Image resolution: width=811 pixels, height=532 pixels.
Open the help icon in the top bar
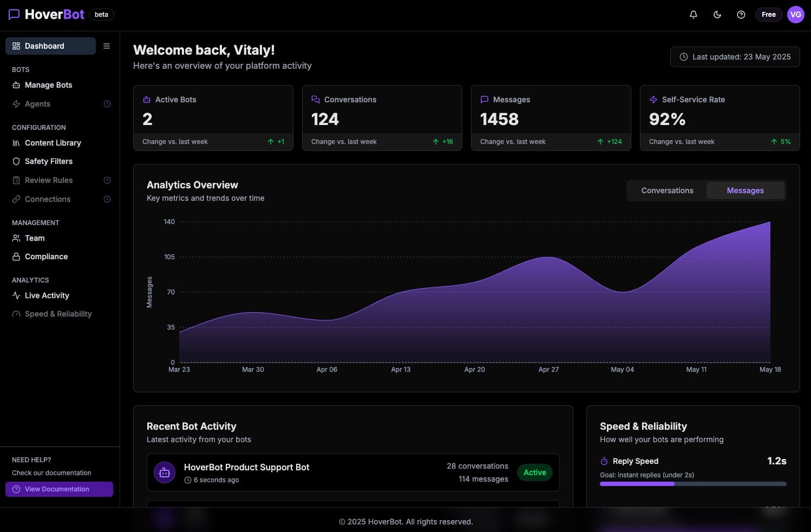pyautogui.click(x=741, y=15)
